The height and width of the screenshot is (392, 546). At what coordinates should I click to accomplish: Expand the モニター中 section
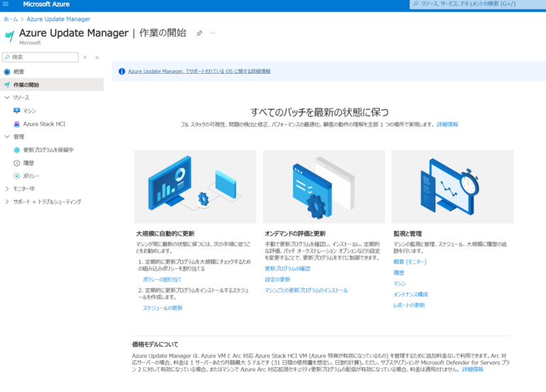7,188
